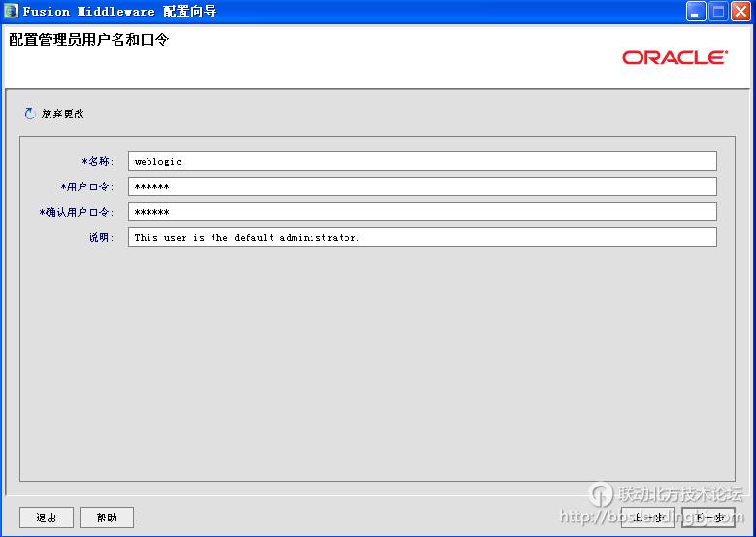Proceed with the 下一步 button

click(708, 518)
